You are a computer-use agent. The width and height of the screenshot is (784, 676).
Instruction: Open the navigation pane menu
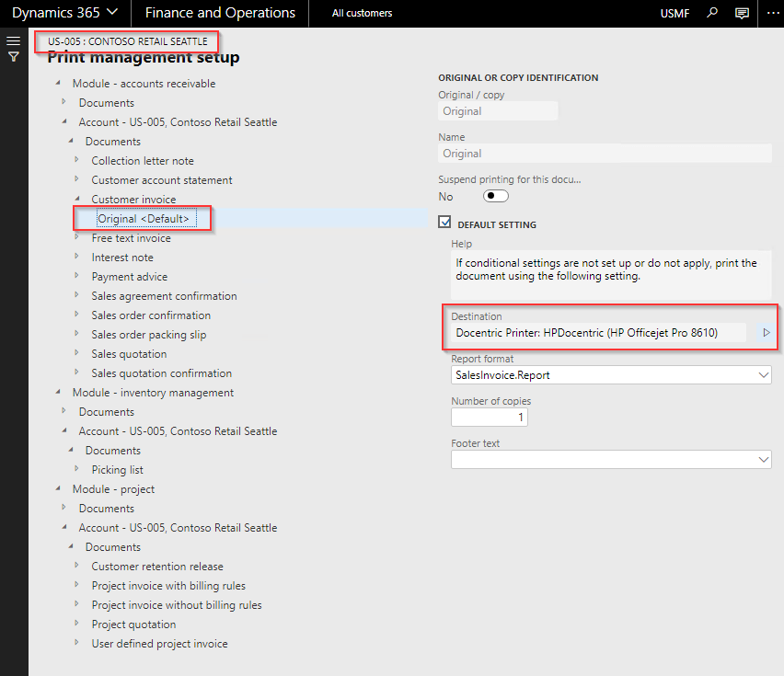12,40
